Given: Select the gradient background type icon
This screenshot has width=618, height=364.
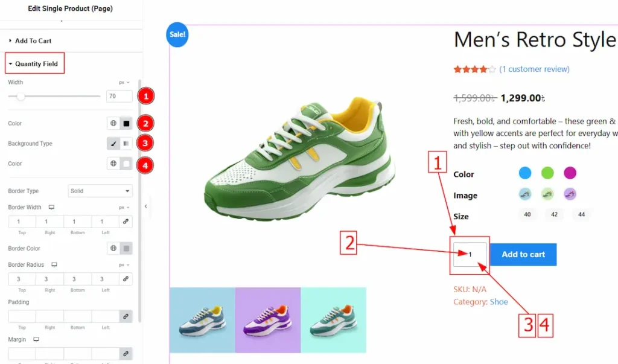Looking at the screenshot, I should pos(126,144).
